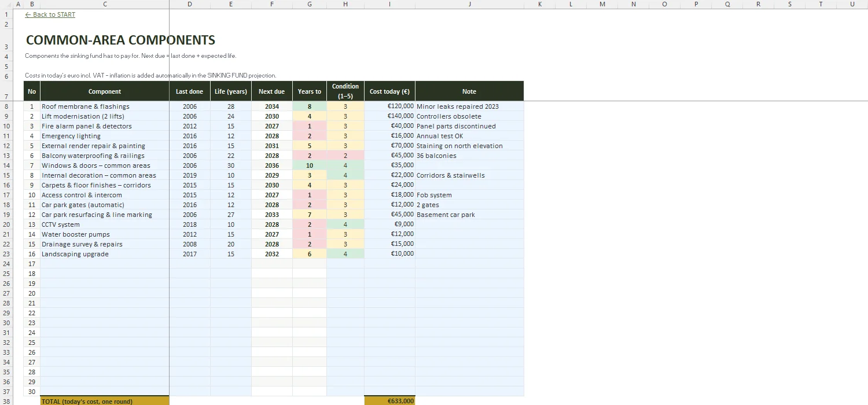Screen dimensions: 868x405
Task: Select row 24 header
Action: tap(6, 264)
